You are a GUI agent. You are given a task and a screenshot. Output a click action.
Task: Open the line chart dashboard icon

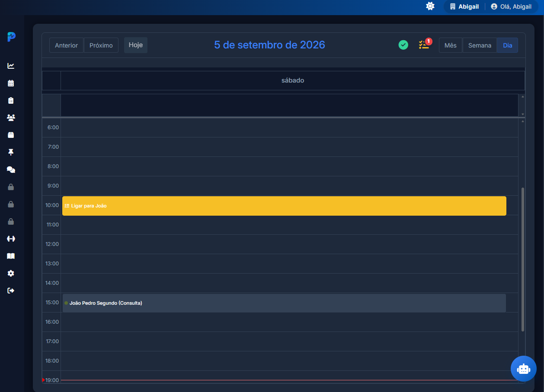tap(11, 66)
